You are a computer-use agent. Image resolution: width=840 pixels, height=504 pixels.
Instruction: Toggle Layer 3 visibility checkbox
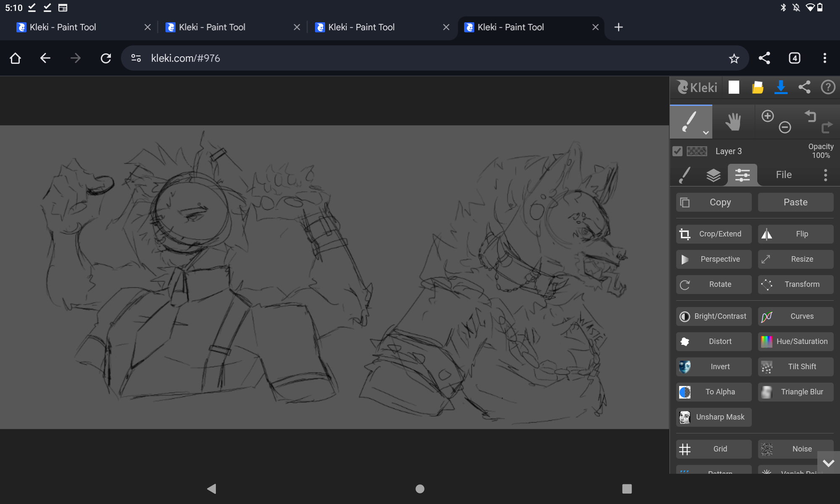[x=677, y=151]
